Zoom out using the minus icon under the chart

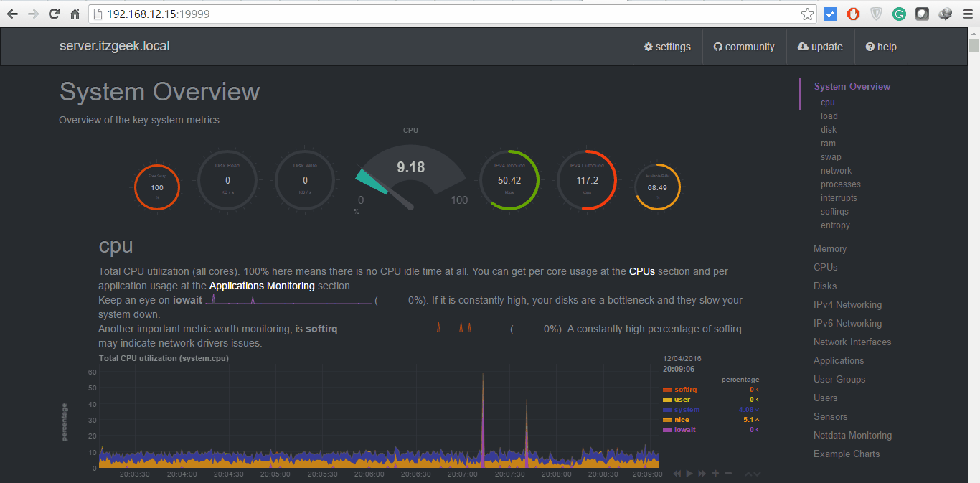pyautogui.click(x=727, y=473)
